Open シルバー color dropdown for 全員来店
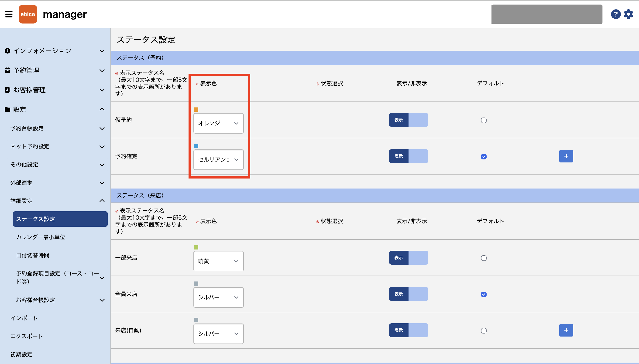639x364 pixels. point(218,297)
